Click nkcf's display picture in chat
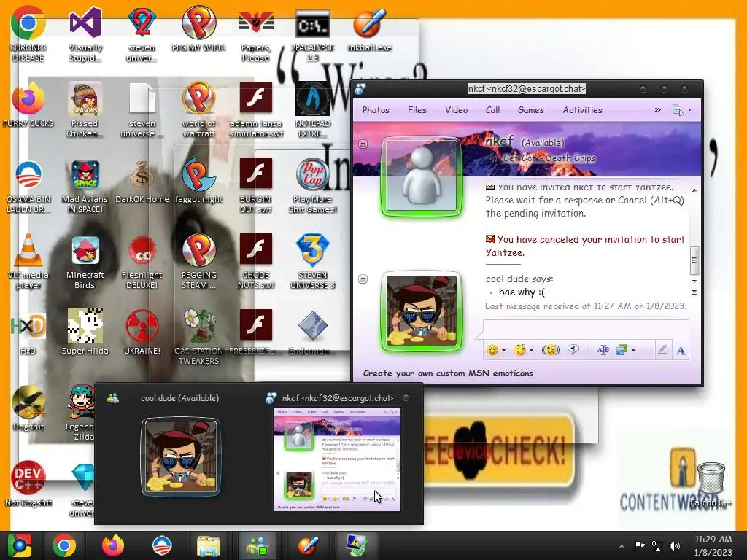The height and width of the screenshot is (560, 747). coord(422,176)
